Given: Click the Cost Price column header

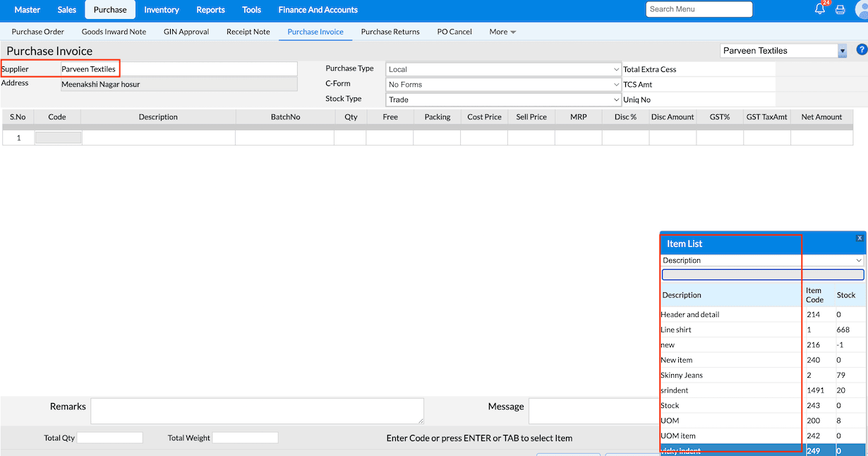Looking at the screenshot, I should coord(484,117).
